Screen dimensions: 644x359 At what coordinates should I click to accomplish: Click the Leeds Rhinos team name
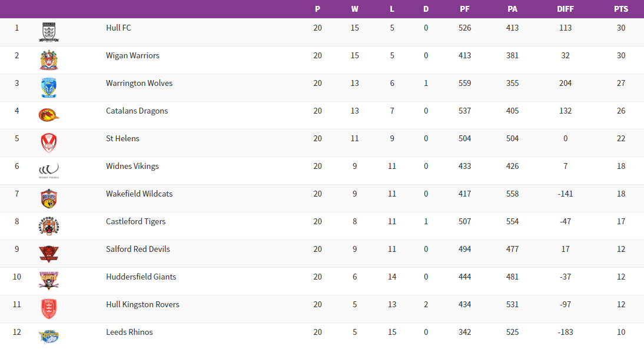pos(130,332)
